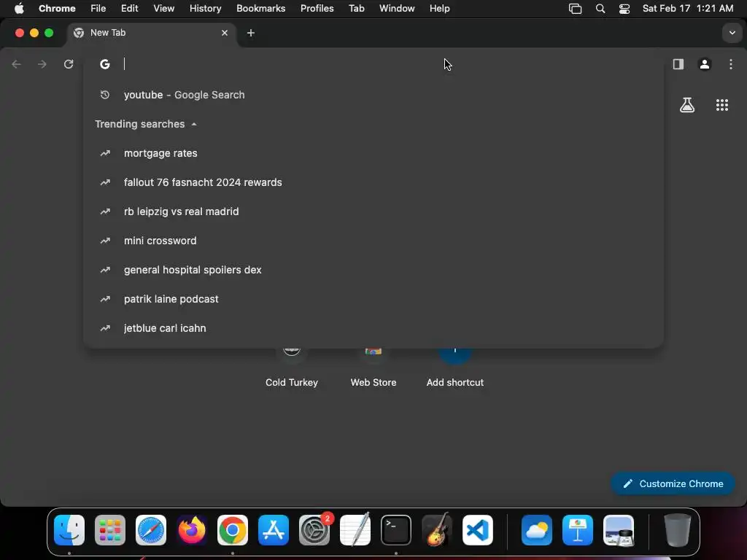Viewport: 747px width, 560px height.
Task: Open the tab search dropdown arrow
Action: pos(732,33)
